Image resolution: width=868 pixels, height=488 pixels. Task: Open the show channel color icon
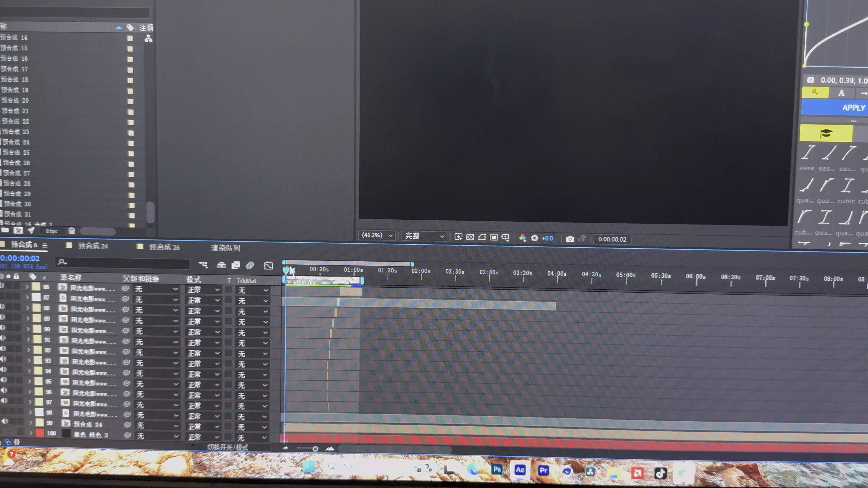coord(522,238)
